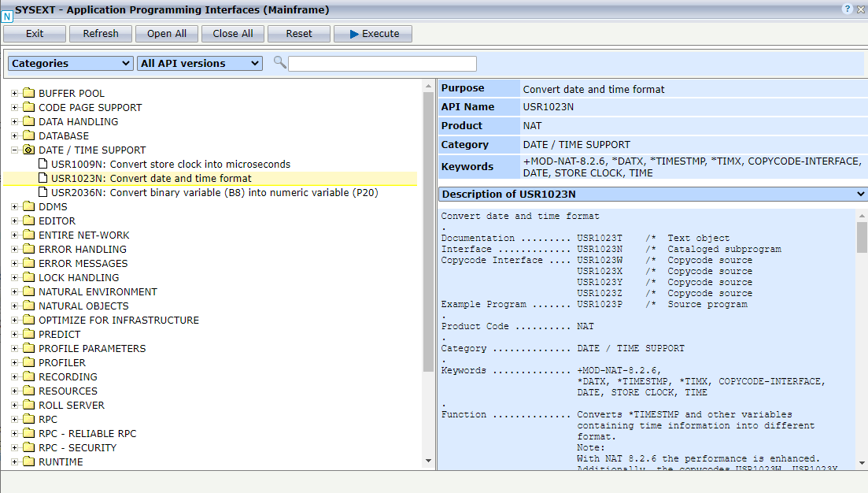Click the folder icon beside RPC - SECURITY

tap(29, 447)
